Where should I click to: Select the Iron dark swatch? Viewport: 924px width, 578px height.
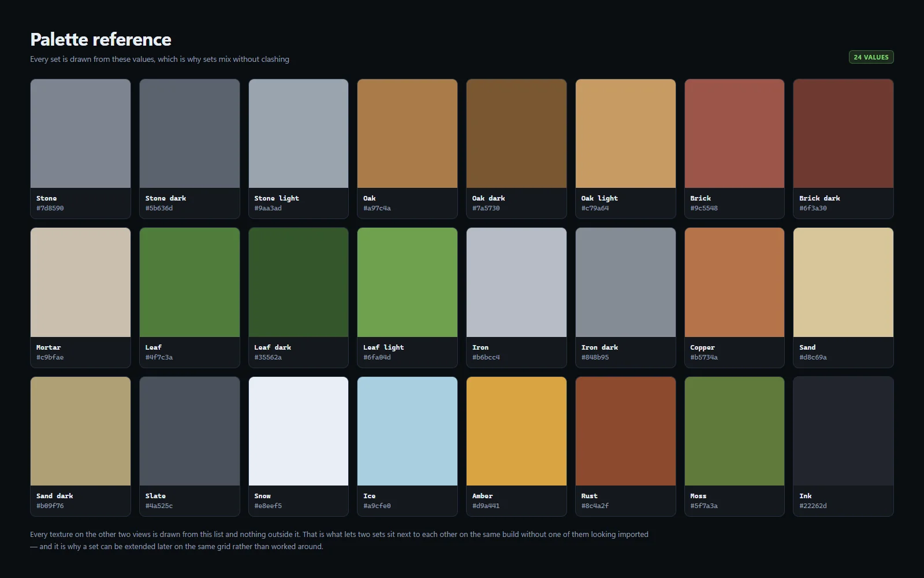tap(625, 282)
